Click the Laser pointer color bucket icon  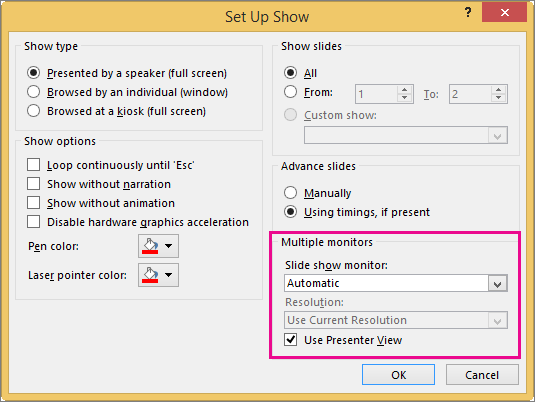[x=150, y=275]
